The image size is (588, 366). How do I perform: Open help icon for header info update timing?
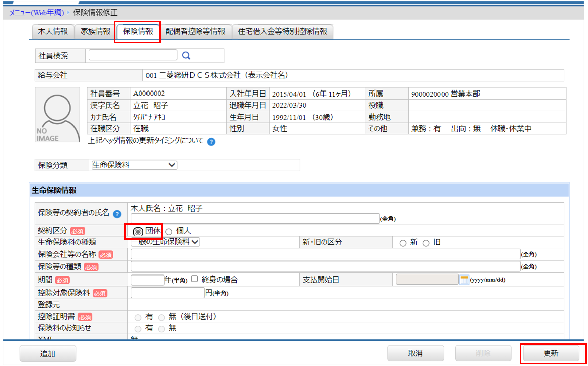pyautogui.click(x=211, y=142)
